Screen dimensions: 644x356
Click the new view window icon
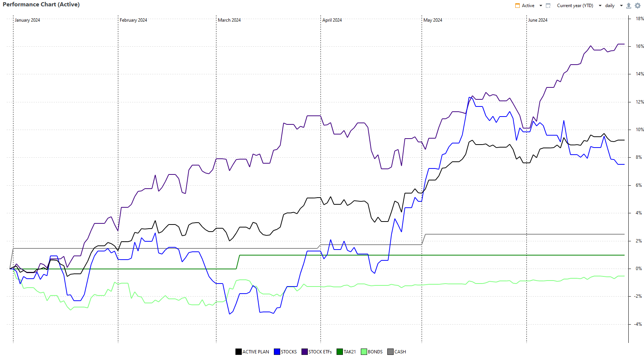[x=548, y=6]
